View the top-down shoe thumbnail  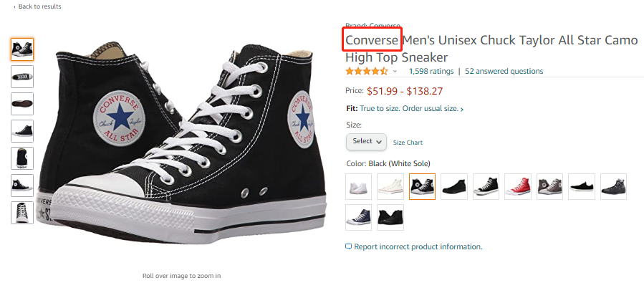(x=22, y=77)
